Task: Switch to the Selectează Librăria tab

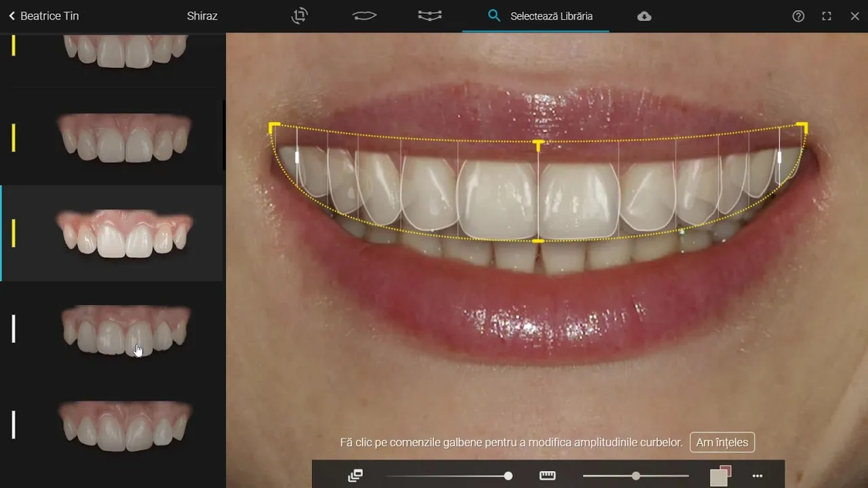Action: tap(540, 16)
